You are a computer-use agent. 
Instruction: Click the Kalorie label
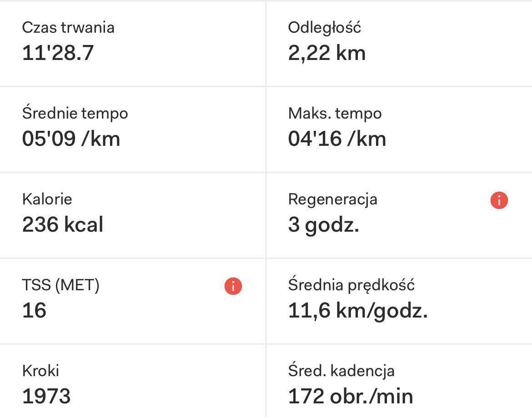47,199
